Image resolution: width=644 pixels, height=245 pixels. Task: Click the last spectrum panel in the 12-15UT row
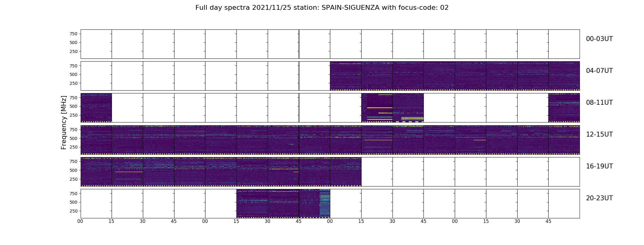point(564,140)
